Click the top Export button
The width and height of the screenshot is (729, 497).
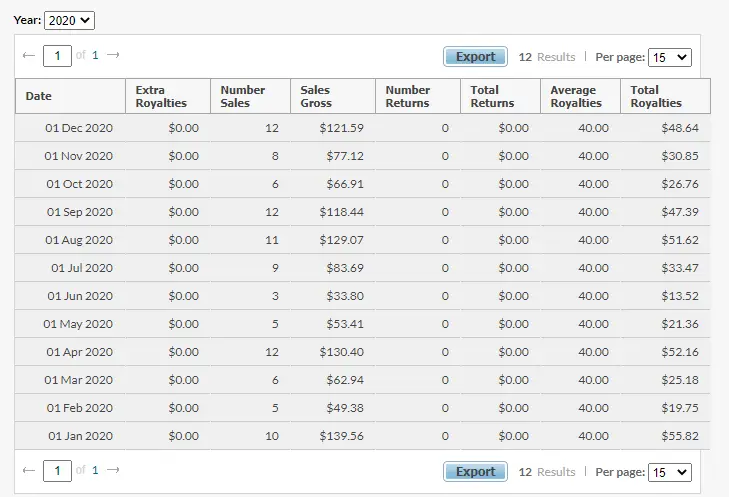pos(475,57)
